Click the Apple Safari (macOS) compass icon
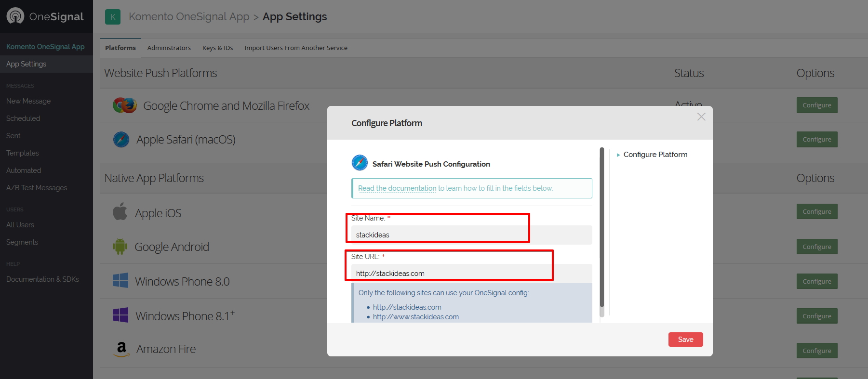This screenshot has height=379, width=868. tap(121, 140)
